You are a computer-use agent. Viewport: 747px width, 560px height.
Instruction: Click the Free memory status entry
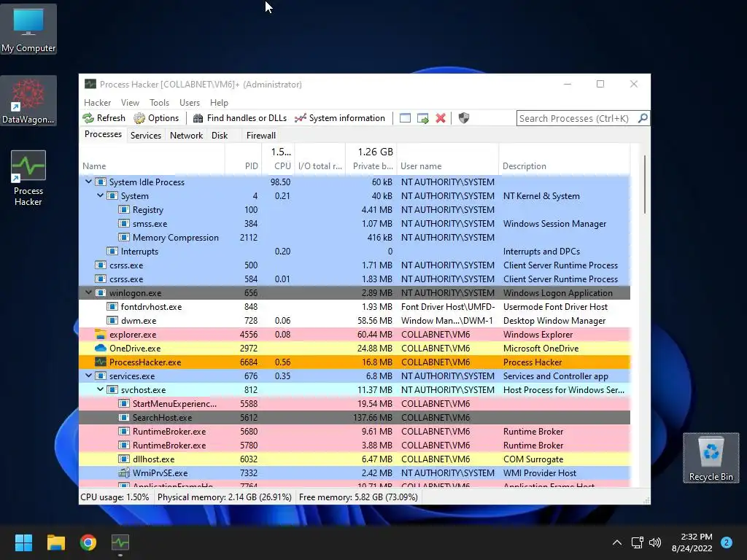click(358, 497)
